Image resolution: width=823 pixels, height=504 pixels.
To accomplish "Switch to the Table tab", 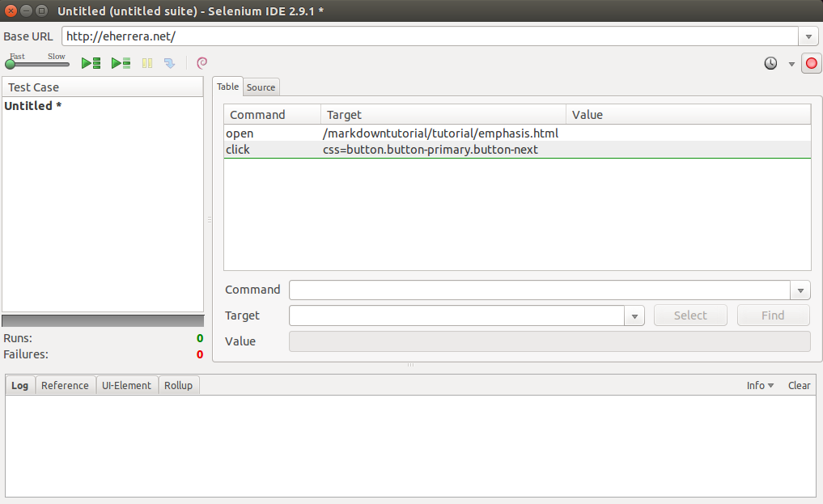I will pyautogui.click(x=227, y=87).
